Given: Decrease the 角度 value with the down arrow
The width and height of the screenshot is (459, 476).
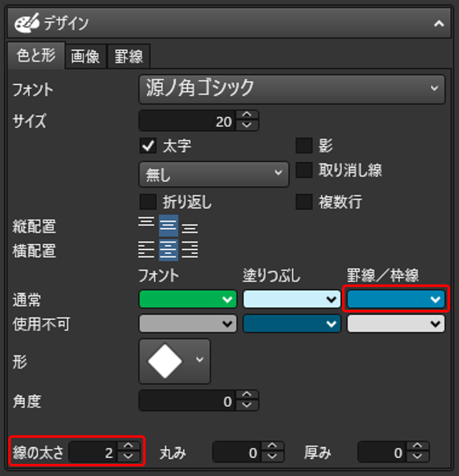Looking at the screenshot, I should pyautogui.click(x=247, y=405).
